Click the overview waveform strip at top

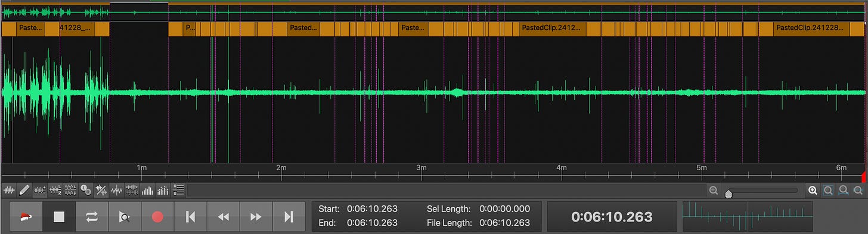click(434, 12)
